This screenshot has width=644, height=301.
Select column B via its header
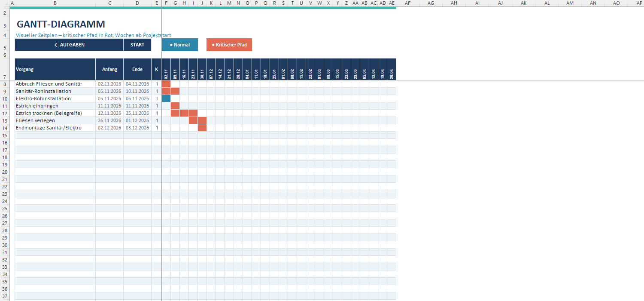point(55,3)
